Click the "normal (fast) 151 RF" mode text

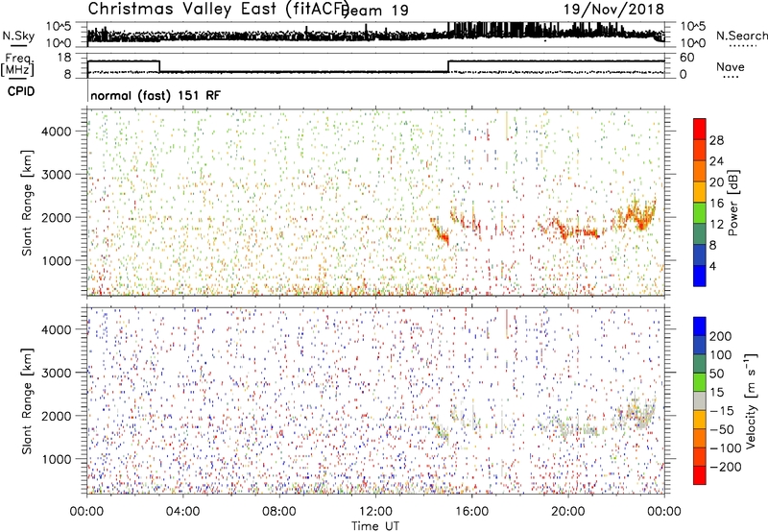156,95
